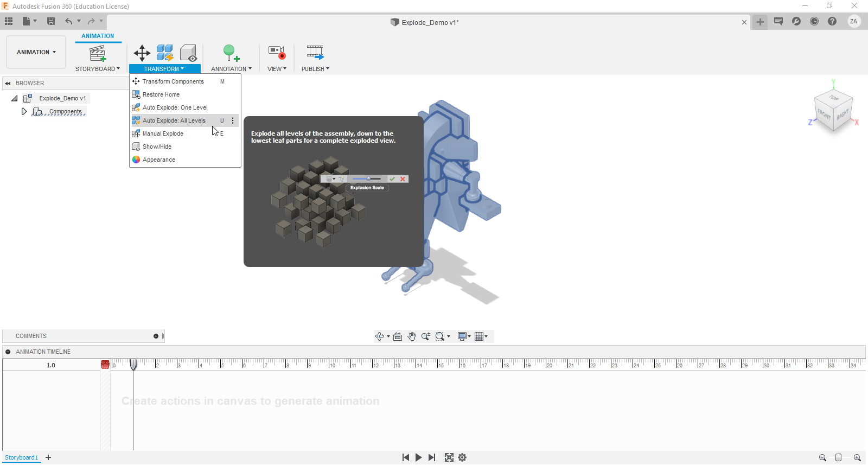Viewport: 868px width, 465px height.
Task: Open the PUBLISH dropdown menu
Action: click(315, 69)
